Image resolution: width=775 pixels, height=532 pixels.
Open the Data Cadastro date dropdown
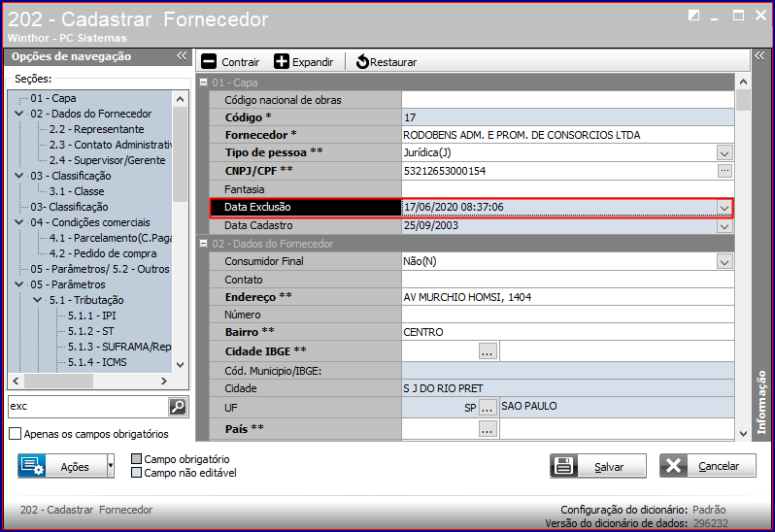pos(724,226)
